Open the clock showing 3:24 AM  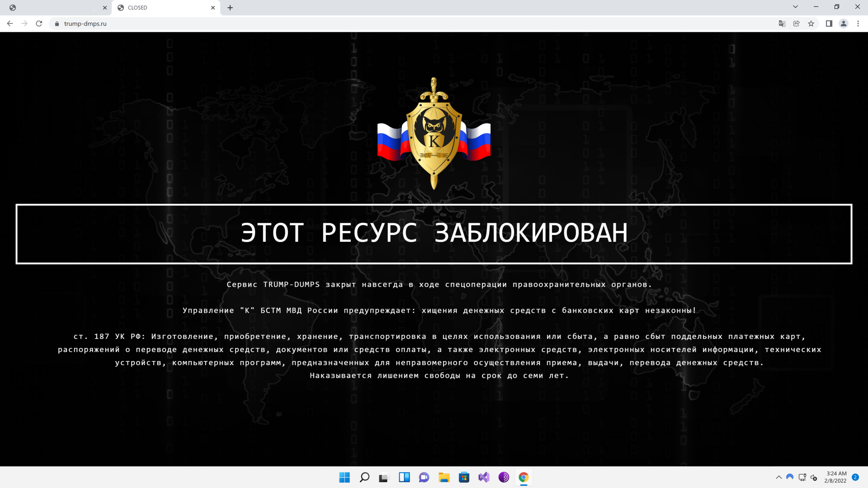click(x=836, y=477)
